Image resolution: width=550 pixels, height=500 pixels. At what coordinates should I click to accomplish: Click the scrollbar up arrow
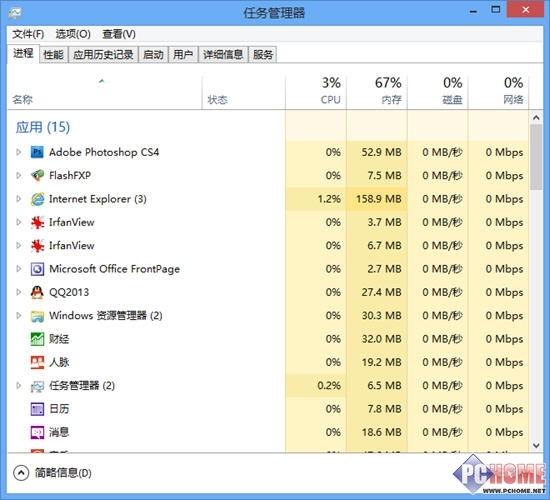tap(536, 118)
